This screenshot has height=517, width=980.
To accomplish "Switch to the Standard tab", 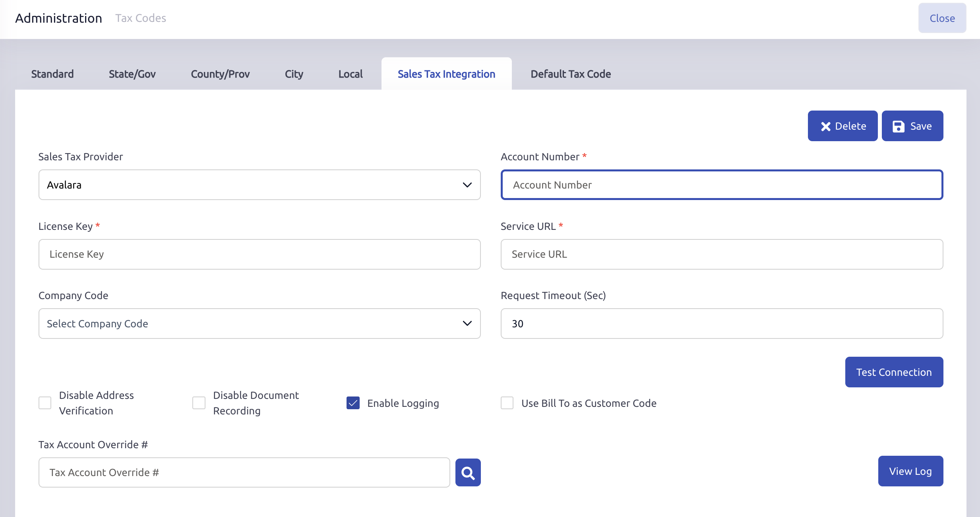I will click(x=52, y=74).
